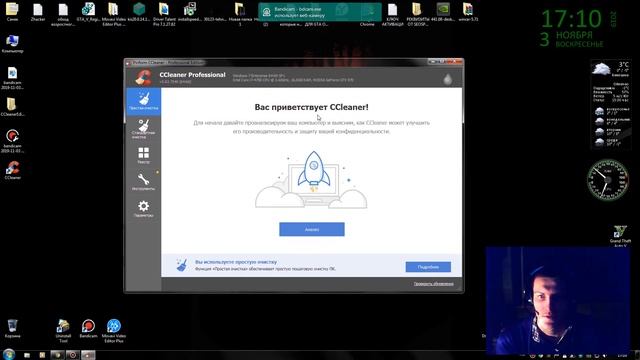Open the Movavi Video Editor Plus bottom shortcut
This screenshot has width=640, height=360.
(x=113, y=331)
